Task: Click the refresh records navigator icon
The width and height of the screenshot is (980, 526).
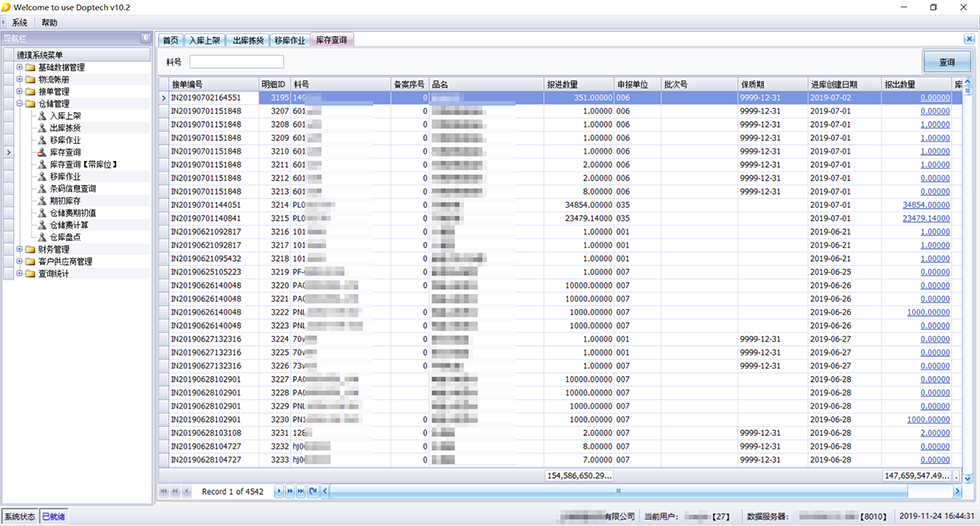Action: pyautogui.click(x=313, y=491)
